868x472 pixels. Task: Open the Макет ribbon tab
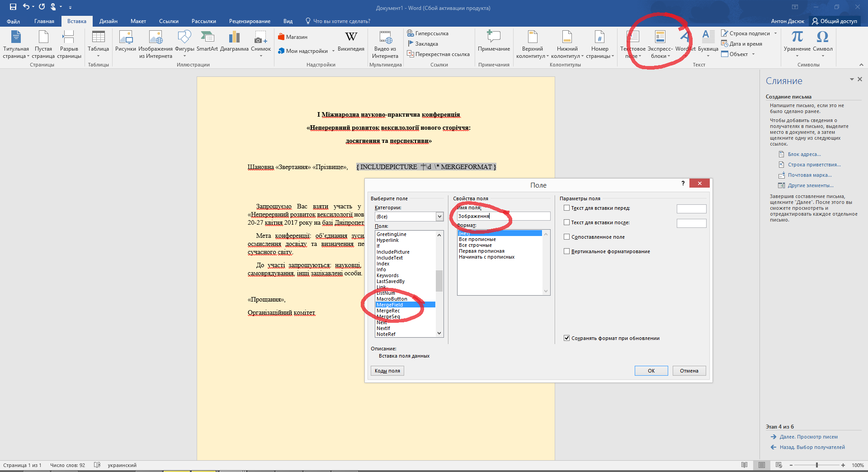(x=138, y=21)
